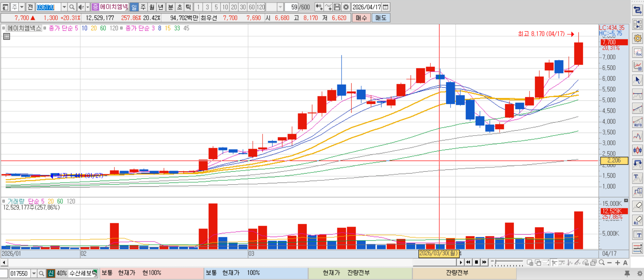Screen dimensions: 644x280
Task: Open the orange gear icon in right sidebar
Action: pos(637,38)
